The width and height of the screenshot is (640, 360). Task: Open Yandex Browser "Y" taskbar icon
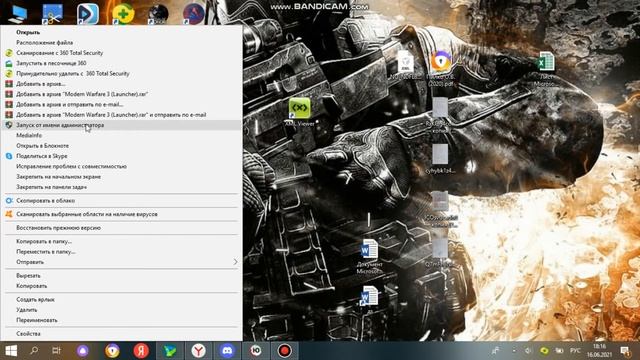tap(198, 351)
